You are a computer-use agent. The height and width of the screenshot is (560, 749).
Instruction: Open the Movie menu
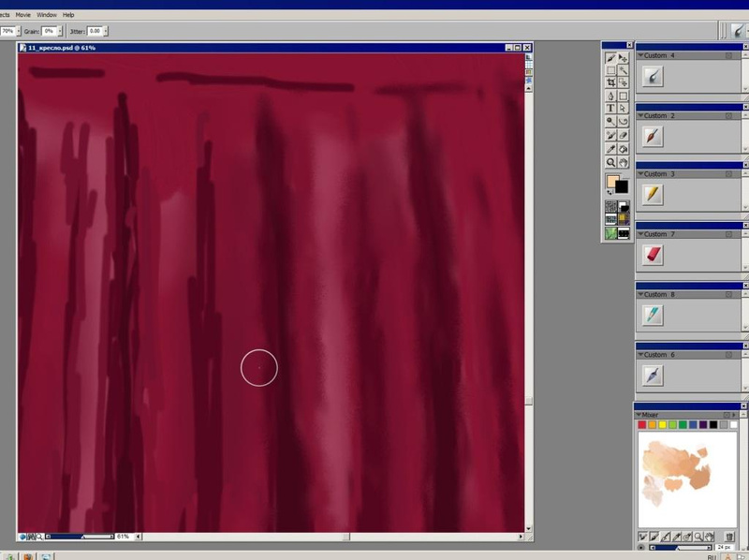22,15
